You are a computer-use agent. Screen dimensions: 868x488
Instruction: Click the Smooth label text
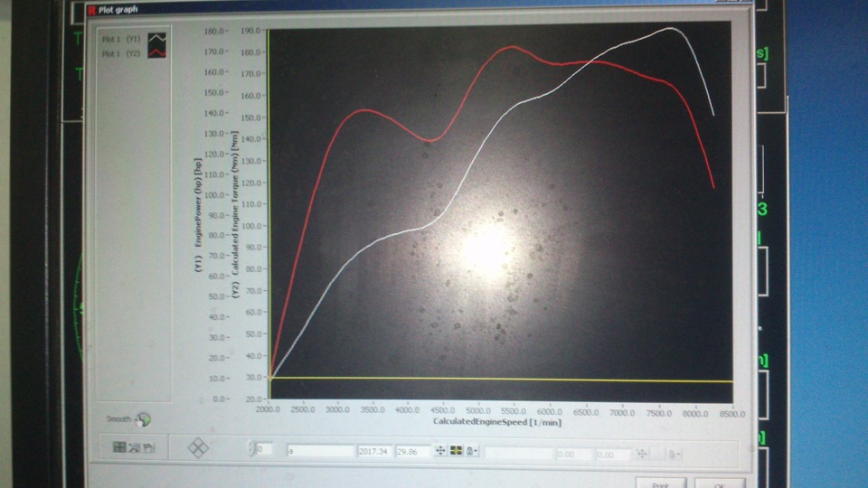point(118,418)
